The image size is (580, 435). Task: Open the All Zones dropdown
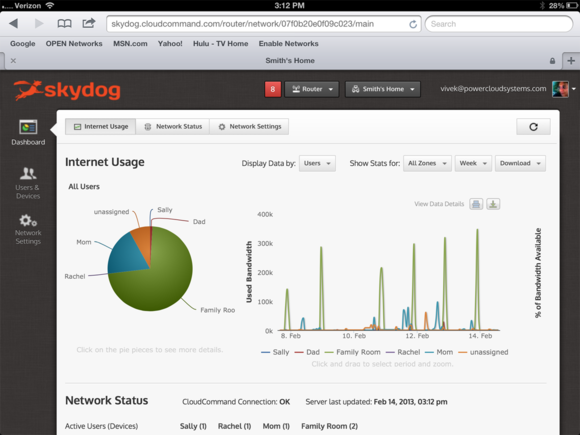point(427,163)
